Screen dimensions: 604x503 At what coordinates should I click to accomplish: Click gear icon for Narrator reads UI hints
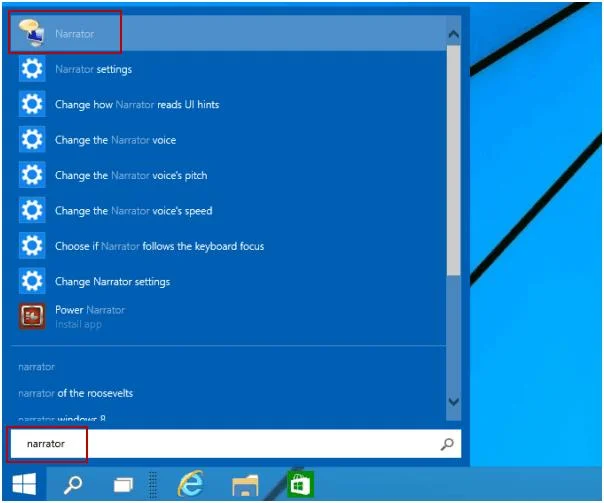tap(32, 104)
